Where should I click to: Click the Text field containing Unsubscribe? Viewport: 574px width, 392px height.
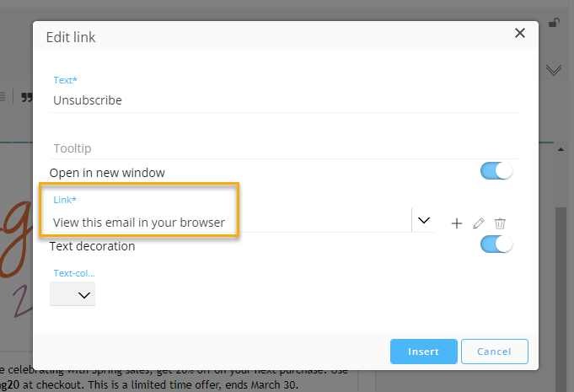[283, 100]
